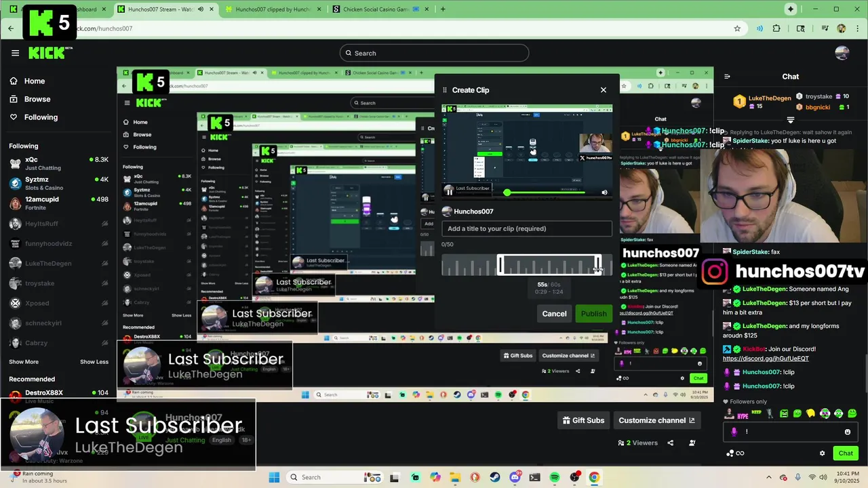
Task: Send message with green Chat button
Action: 846,453
